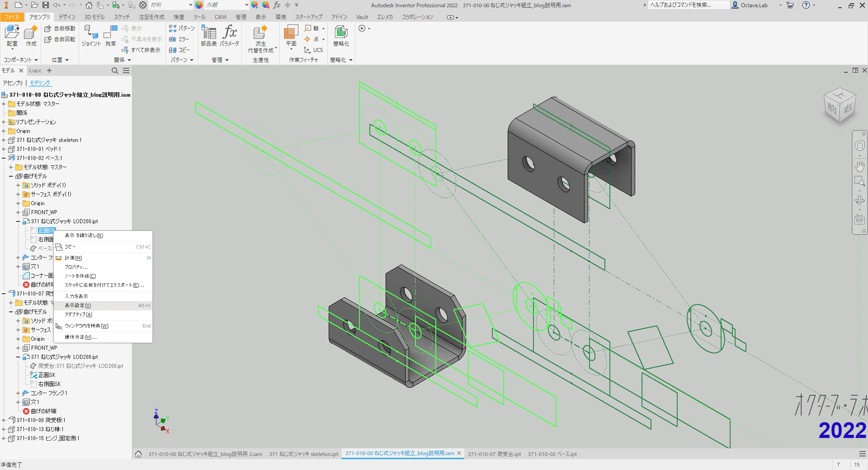The width and height of the screenshot is (868, 470).
Task: Click the UCS tool
Action: point(313,50)
